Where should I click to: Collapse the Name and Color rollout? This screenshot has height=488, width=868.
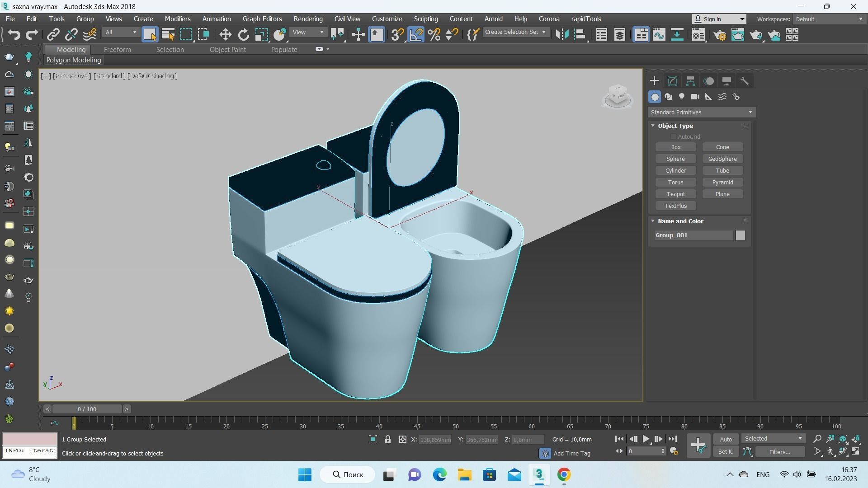pos(653,221)
